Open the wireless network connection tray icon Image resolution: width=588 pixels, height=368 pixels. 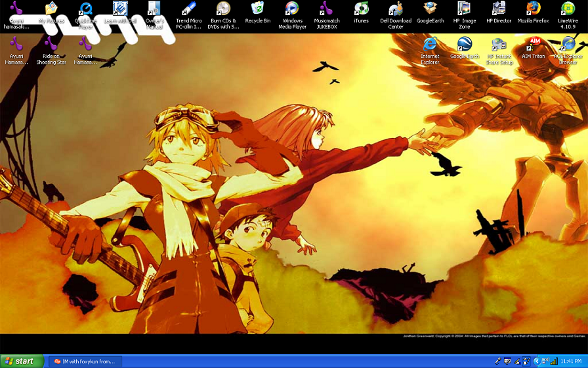(x=546, y=361)
